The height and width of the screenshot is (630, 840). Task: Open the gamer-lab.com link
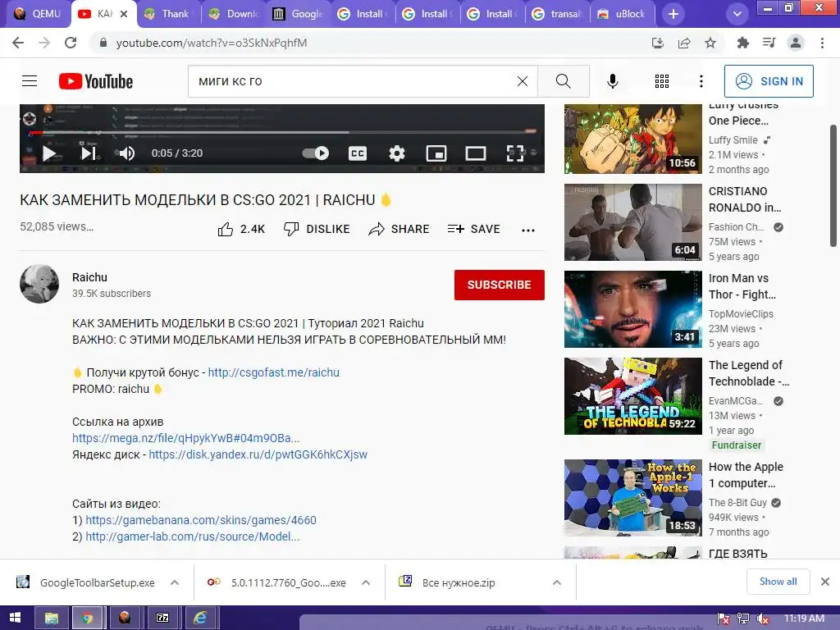(x=192, y=536)
